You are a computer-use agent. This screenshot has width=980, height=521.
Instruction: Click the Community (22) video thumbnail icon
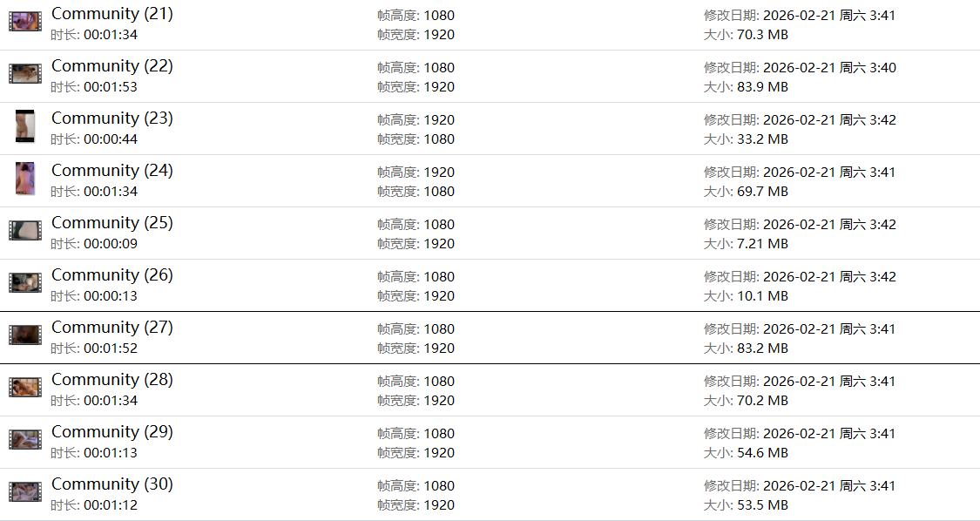coord(24,74)
